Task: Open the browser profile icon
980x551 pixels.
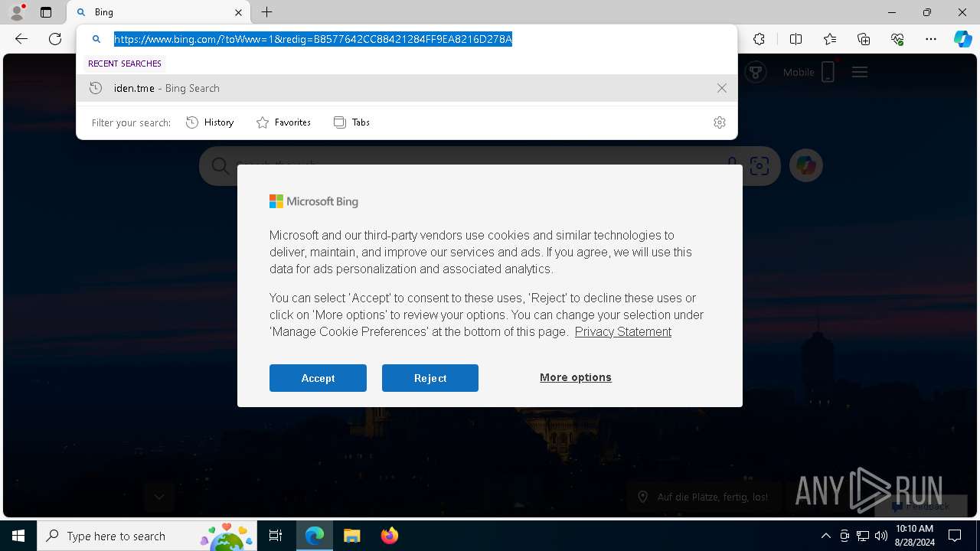Action: click(16, 12)
